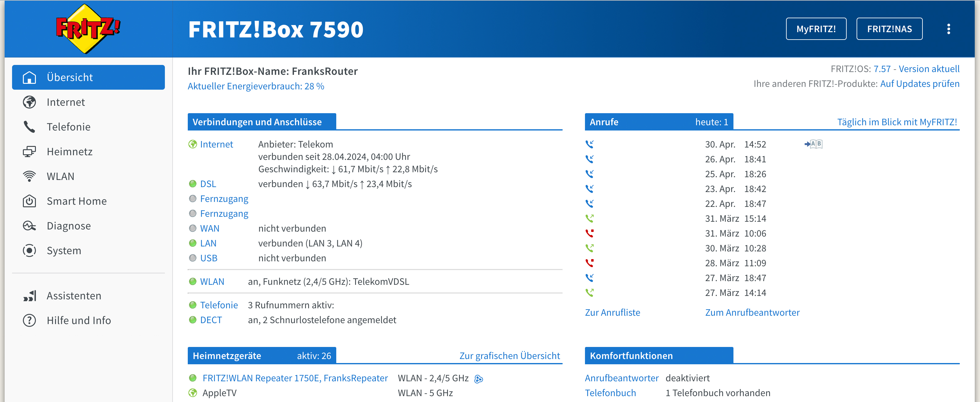Go to Zur Anrufliste
This screenshot has height=402, width=980.
[x=612, y=312]
